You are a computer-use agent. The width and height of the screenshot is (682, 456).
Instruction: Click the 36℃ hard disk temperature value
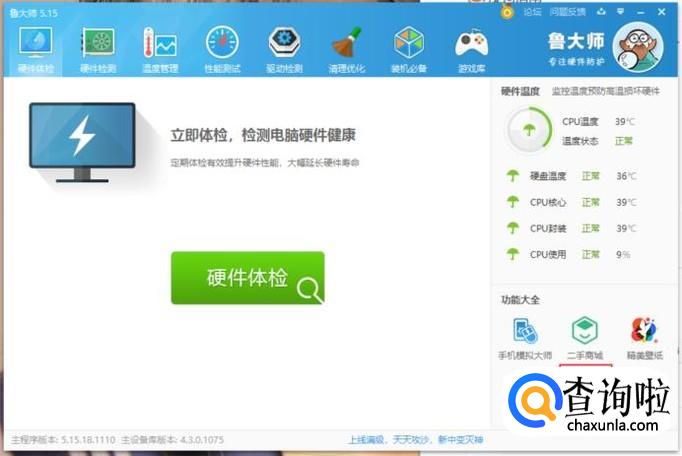coord(626,176)
